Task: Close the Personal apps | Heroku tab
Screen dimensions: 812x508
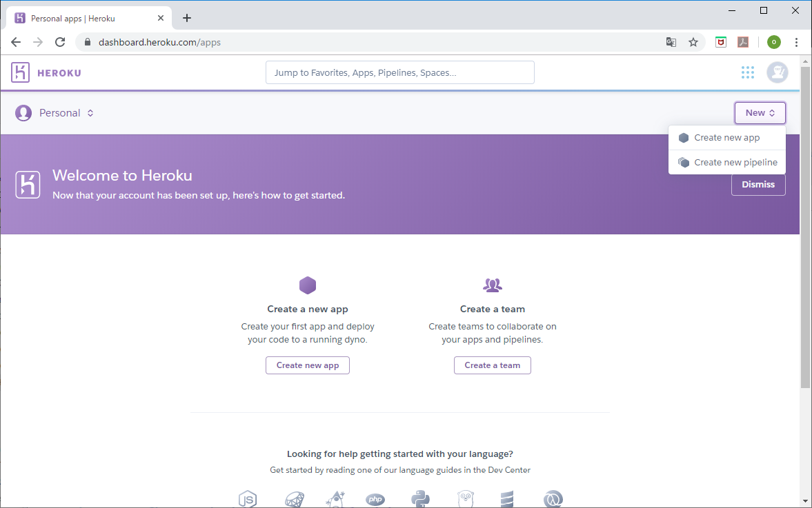Action: (161, 18)
